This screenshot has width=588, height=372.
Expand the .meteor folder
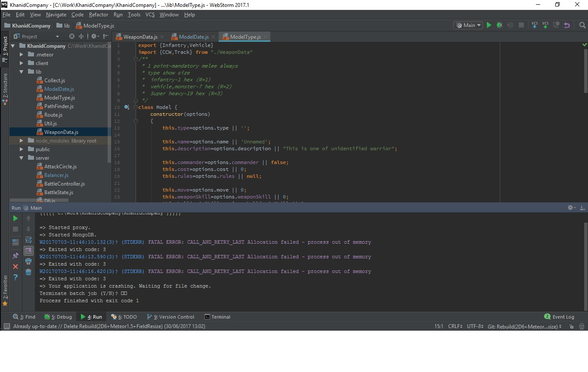coord(21,55)
